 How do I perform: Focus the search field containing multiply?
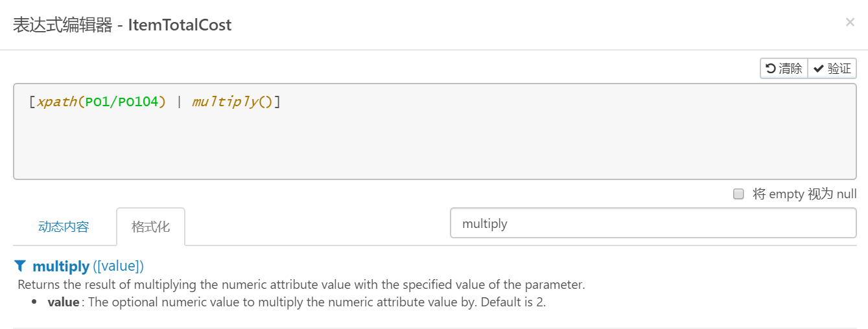pos(653,223)
